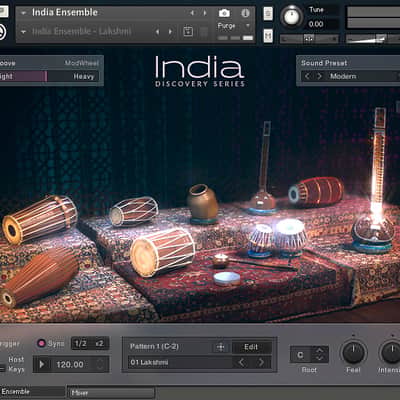
Task: Click the tempo 120.00 stepper arrows
Action: pos(100,364)
